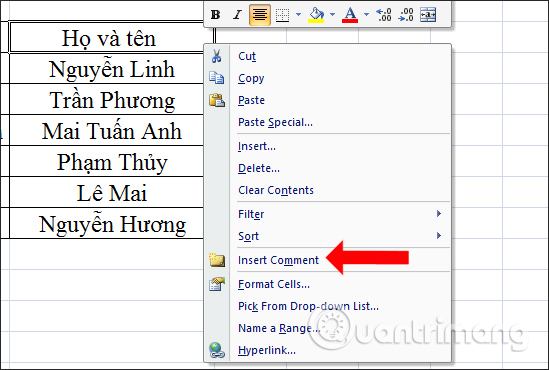Toggle bold formatting in mini toolbar
549x370 pixels.
point(215,15)
